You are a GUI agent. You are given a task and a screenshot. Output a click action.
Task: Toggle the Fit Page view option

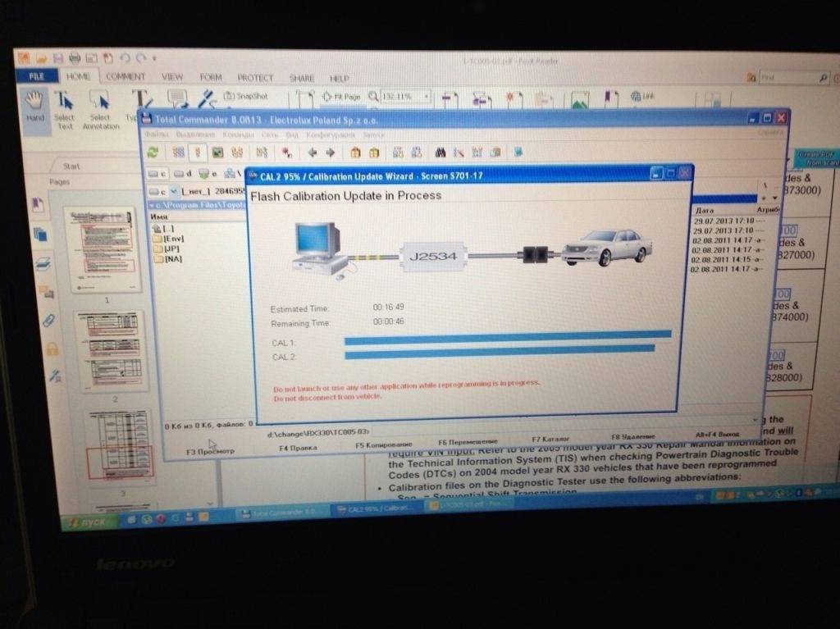point(341,97)
